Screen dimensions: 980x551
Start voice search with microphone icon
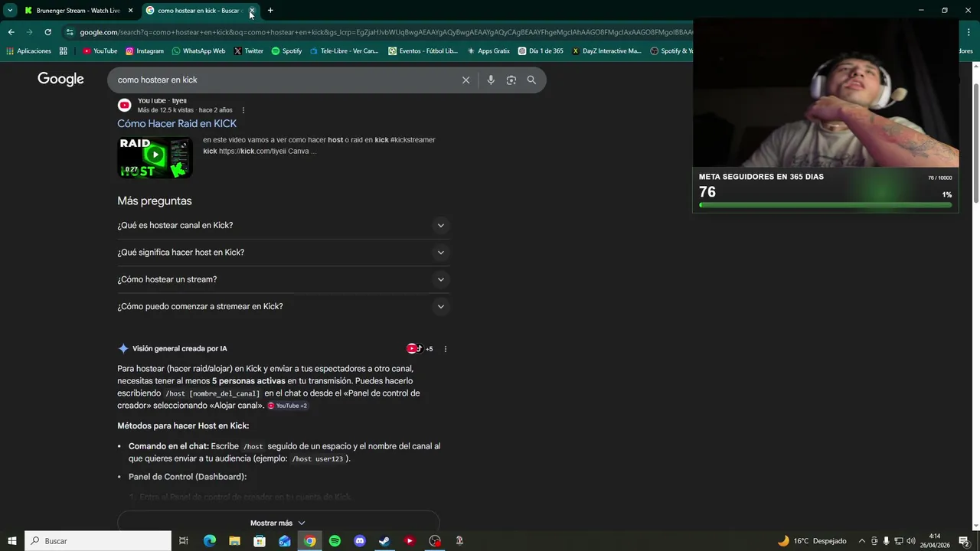click(x=491, y=80)
